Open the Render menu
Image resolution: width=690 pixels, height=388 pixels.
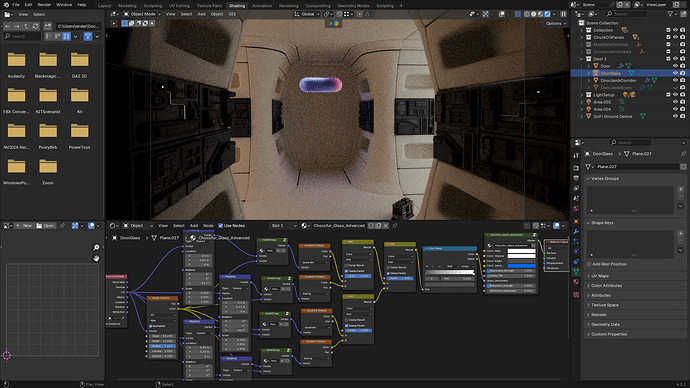tap(44, 4)
